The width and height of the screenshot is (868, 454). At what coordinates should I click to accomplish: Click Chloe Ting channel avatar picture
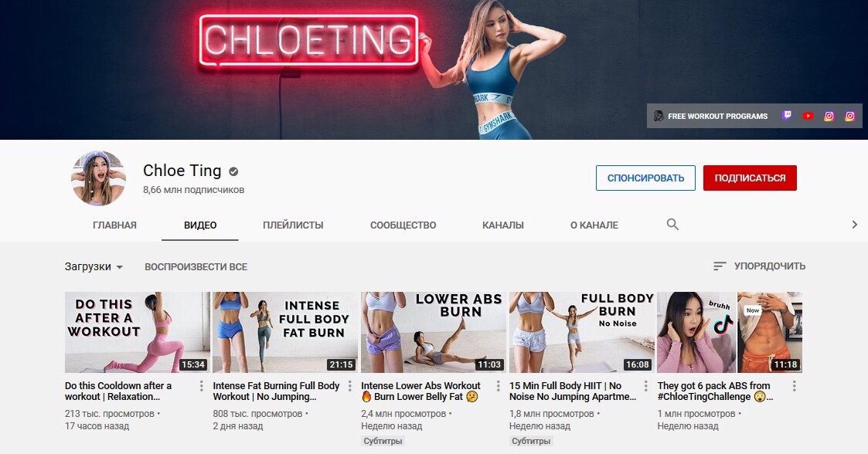pos(98,178)
